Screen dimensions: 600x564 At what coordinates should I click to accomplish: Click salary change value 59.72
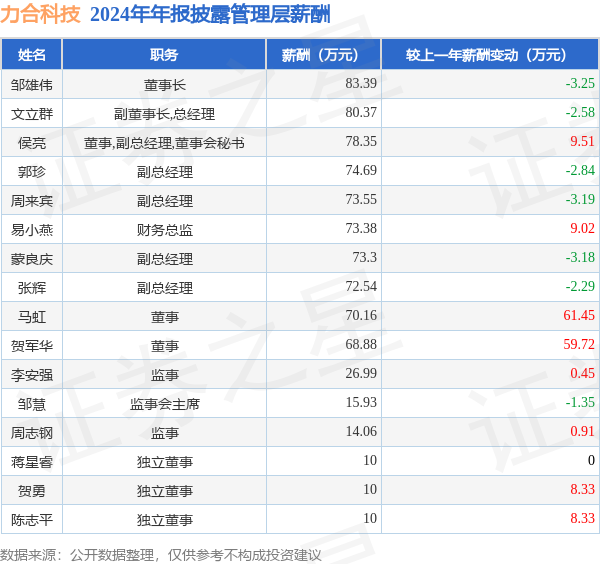coord(579,344)
